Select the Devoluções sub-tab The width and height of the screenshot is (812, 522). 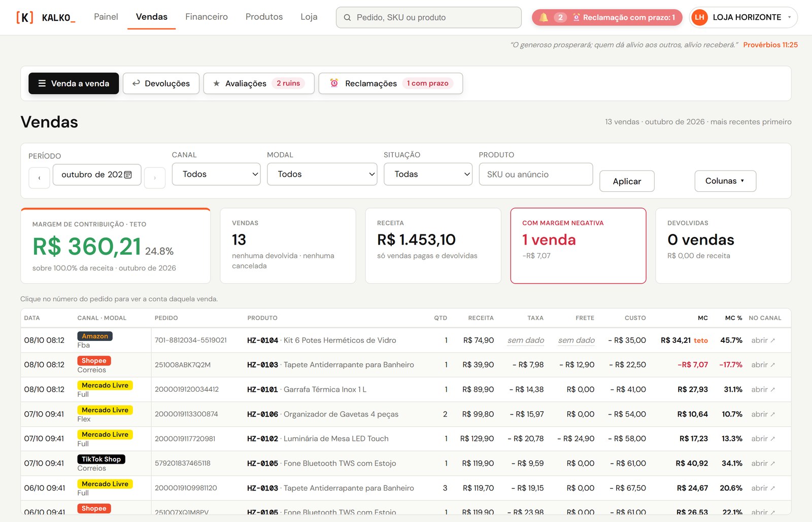coord(161,83)
